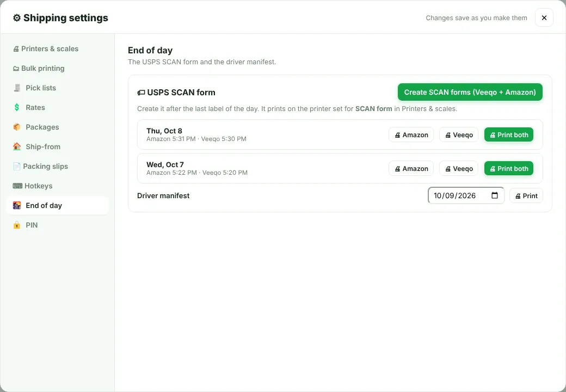
Task: Create SCAN forms for Veeqo and Amazon
Action: [470, 92]
